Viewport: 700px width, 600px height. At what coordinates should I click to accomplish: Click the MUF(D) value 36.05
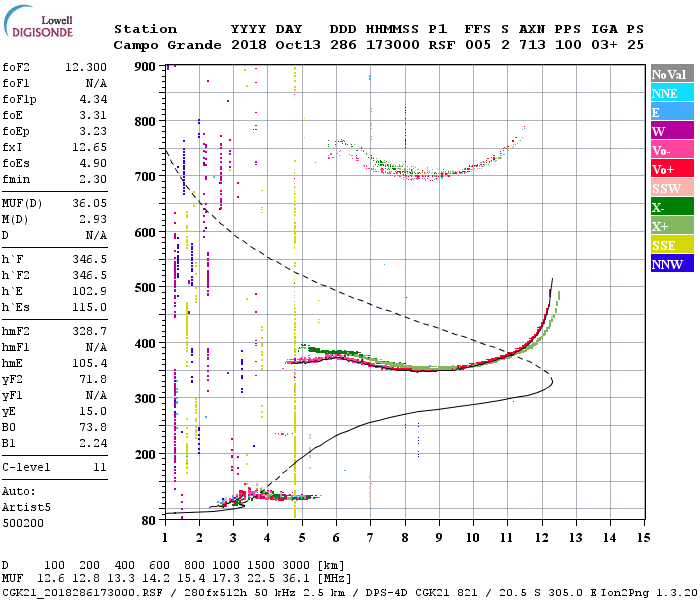tap(89, 204)
